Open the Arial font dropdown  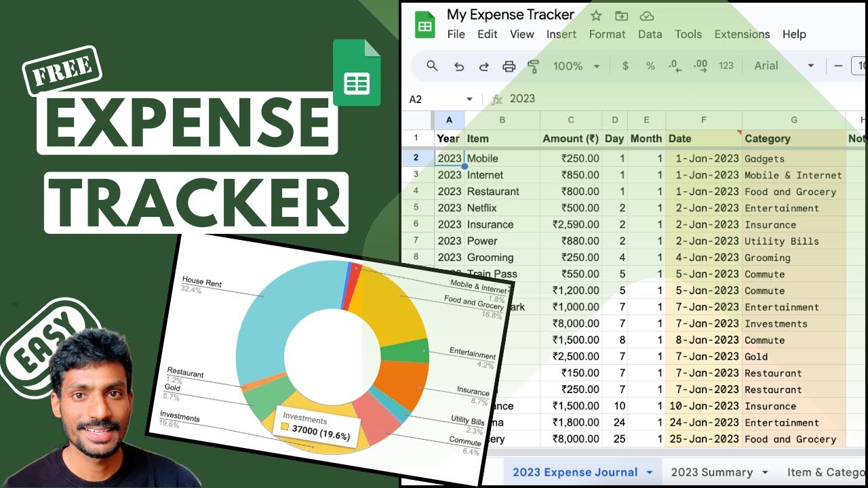[x=784, y=66]
